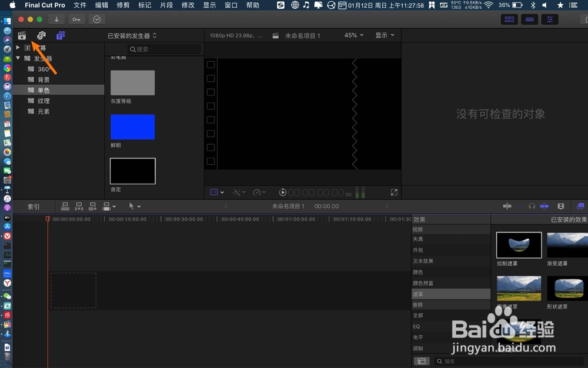Select the 文本效果 effects category
This screenshot has height=368, width=588.
coord(451,261)
